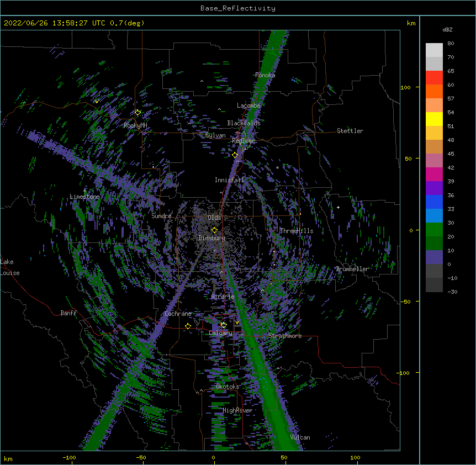Click the Didsbury label
Screen dimensions: 476x465
(x=211, y=238)
